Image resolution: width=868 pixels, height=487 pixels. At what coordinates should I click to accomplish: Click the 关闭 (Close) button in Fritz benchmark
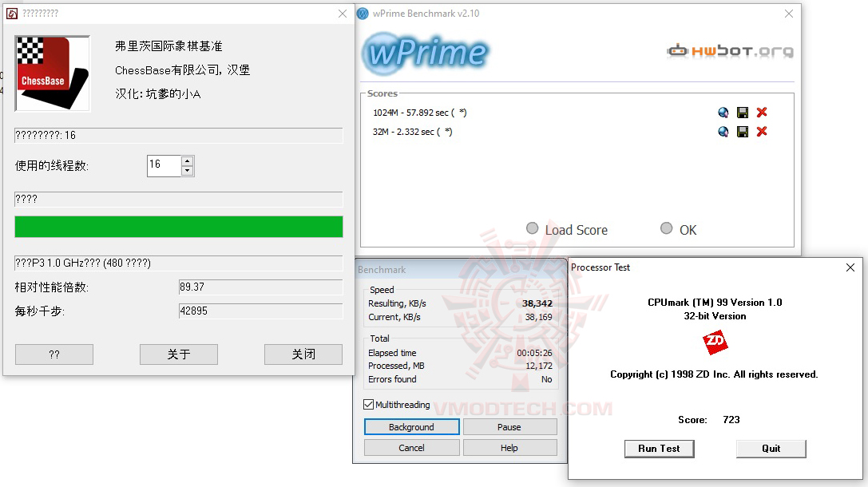tap(303, 354)
